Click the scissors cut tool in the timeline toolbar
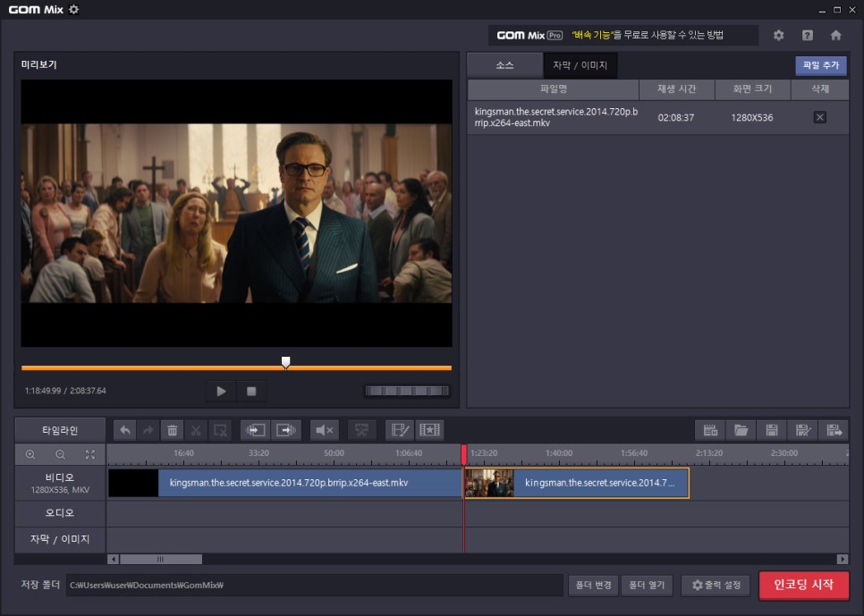Viewport: 864px width, 616px height. tap(196, 430)
